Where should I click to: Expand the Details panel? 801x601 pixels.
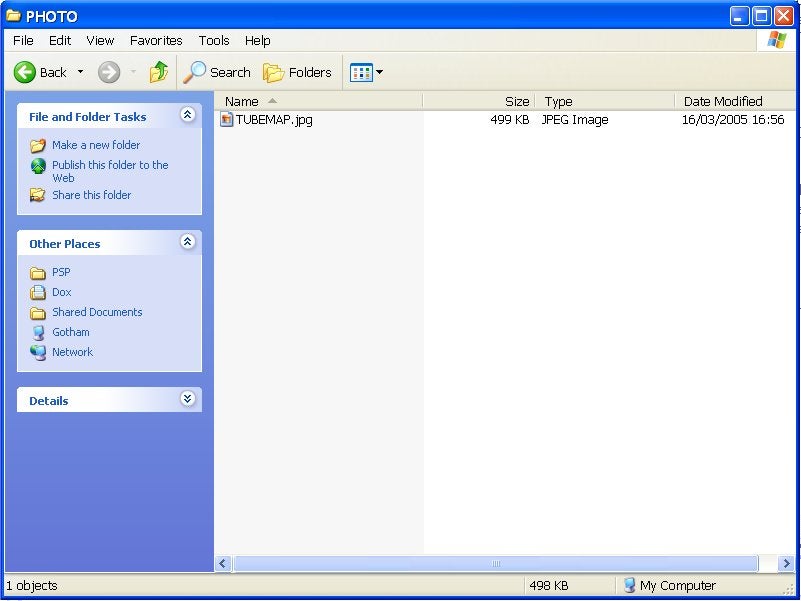187,398
